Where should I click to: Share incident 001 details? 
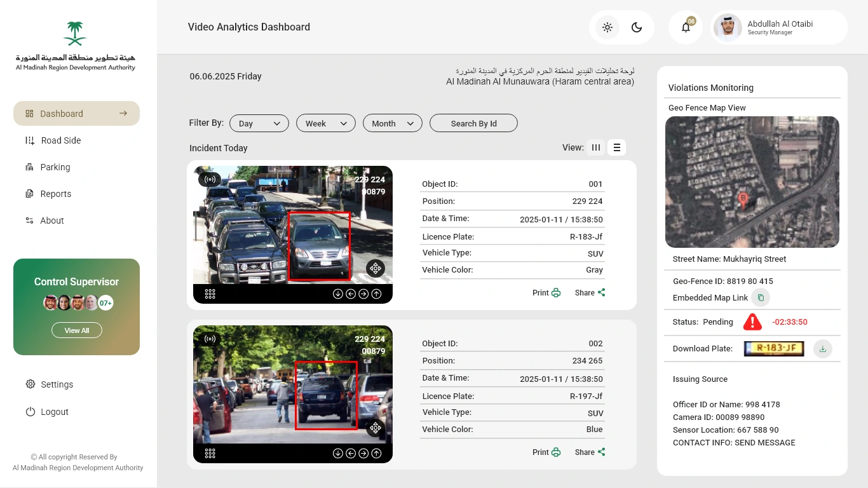590,293
